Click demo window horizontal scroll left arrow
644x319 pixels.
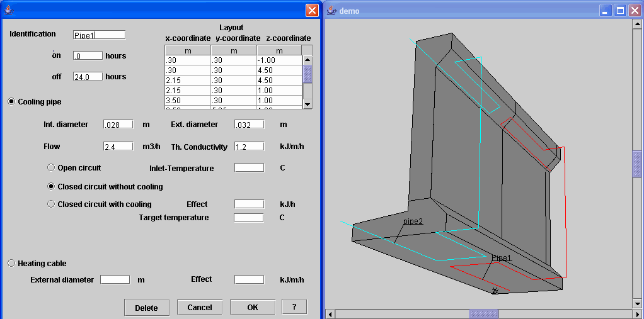[x=330, y=314]
